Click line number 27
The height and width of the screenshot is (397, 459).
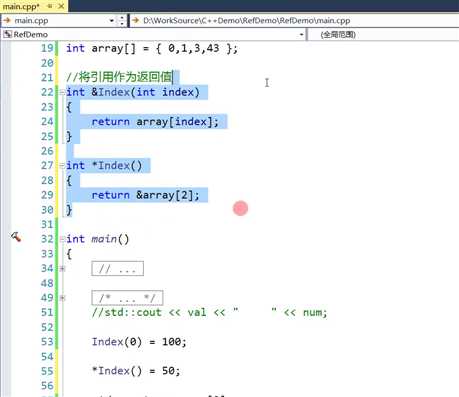pos(47,166)
